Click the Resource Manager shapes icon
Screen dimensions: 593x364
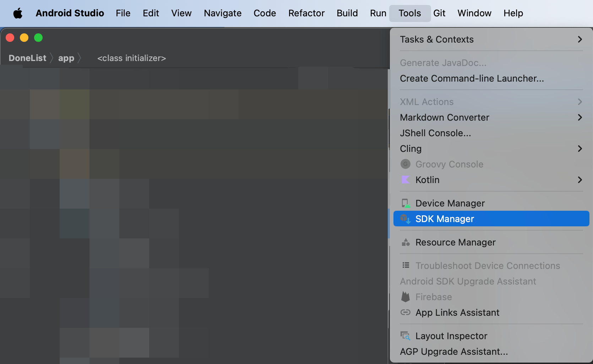tap(406, 242)
